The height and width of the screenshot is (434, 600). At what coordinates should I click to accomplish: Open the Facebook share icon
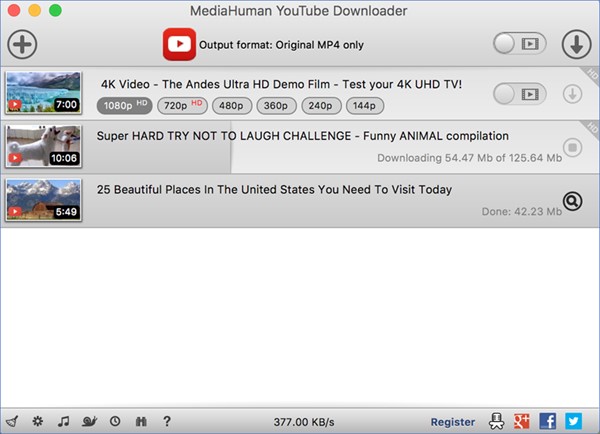(x=548, y=421)
